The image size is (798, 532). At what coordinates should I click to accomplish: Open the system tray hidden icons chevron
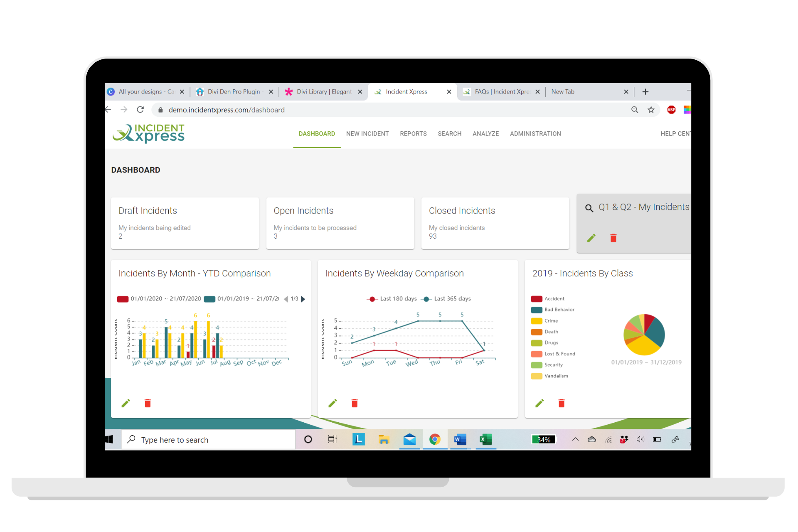point(575,439)
